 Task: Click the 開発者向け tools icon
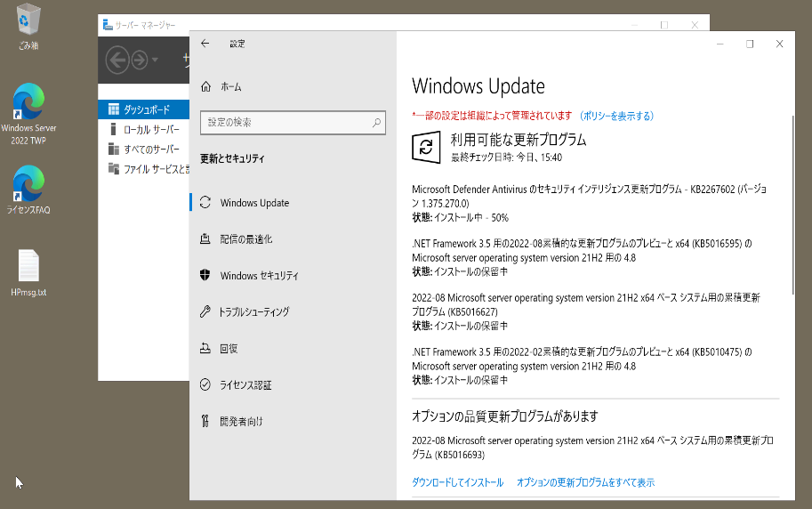(205, 421)
